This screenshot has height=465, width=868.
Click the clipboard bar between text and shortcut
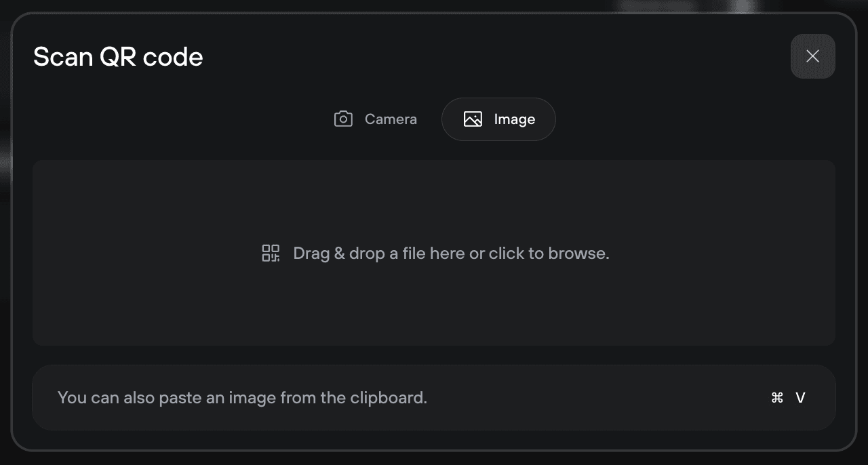tap(597, 398)
